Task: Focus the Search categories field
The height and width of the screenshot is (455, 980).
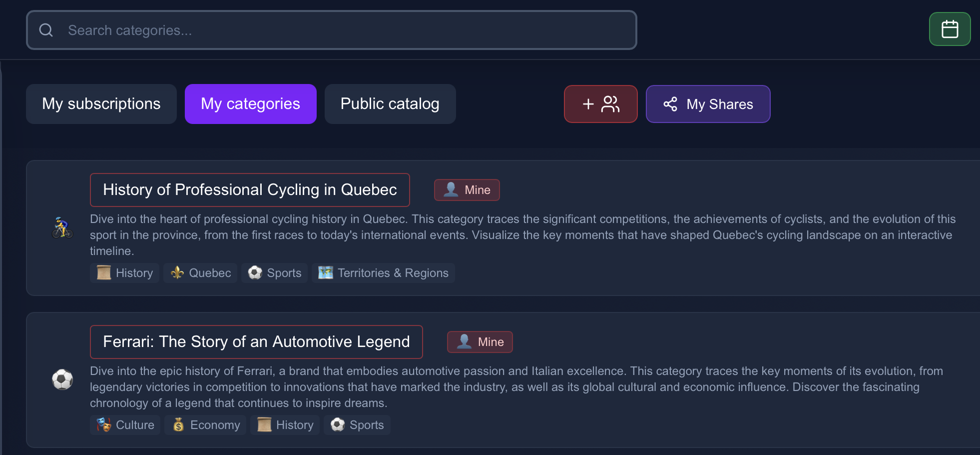Action: 332,30
